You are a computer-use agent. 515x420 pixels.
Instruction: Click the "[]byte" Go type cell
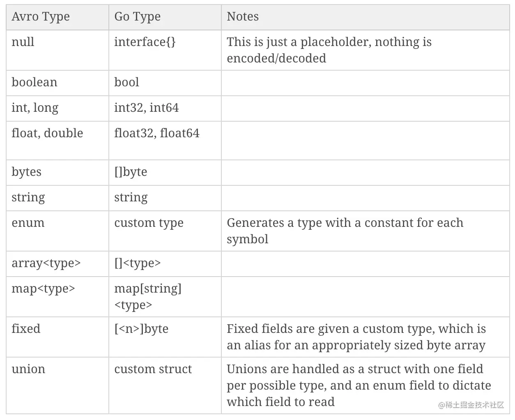(x=131, y=172)
